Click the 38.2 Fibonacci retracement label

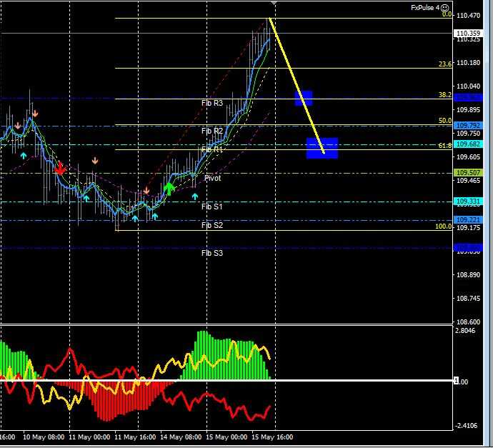(x=445, y=95)
